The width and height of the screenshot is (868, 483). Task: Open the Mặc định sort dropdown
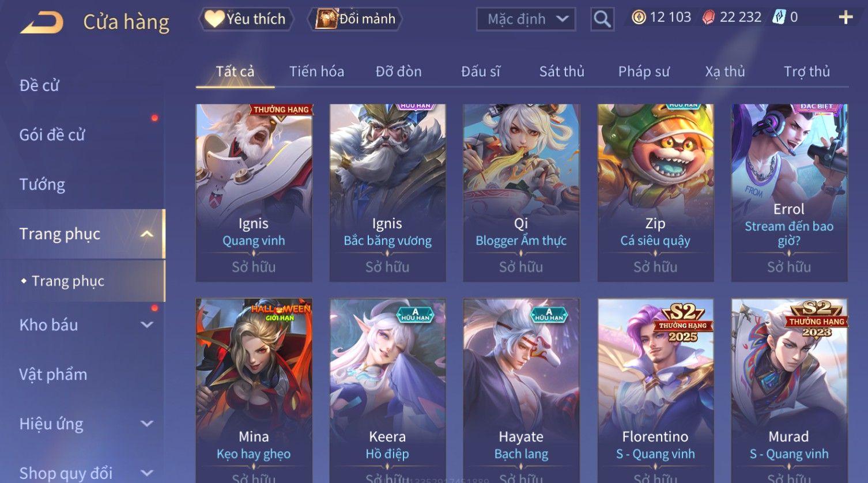(526, 20)
